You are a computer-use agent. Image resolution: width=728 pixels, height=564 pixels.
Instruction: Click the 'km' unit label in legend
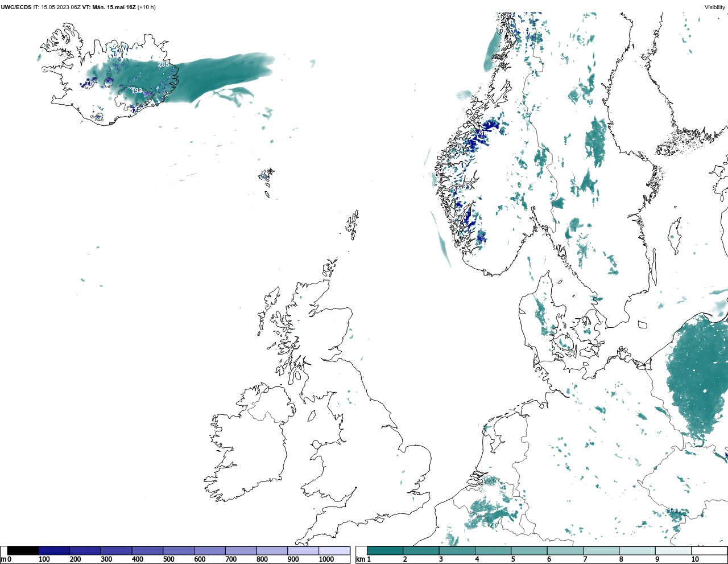click(361, 559)
